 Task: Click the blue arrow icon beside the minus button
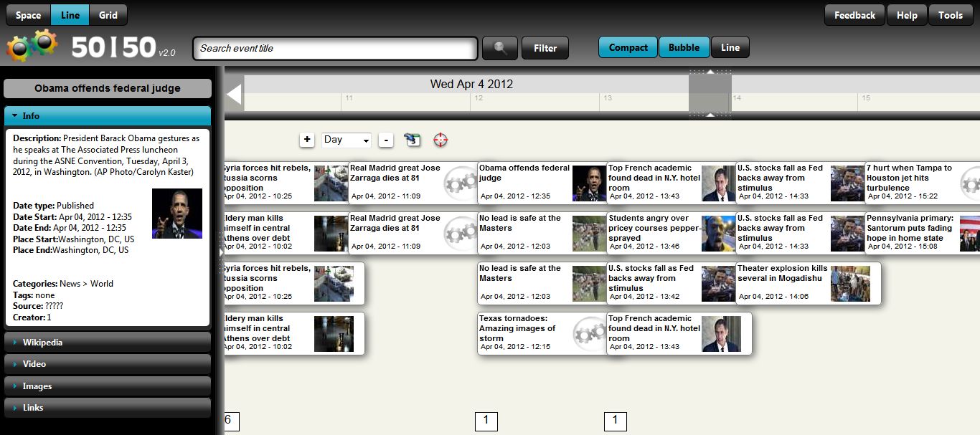412,140
